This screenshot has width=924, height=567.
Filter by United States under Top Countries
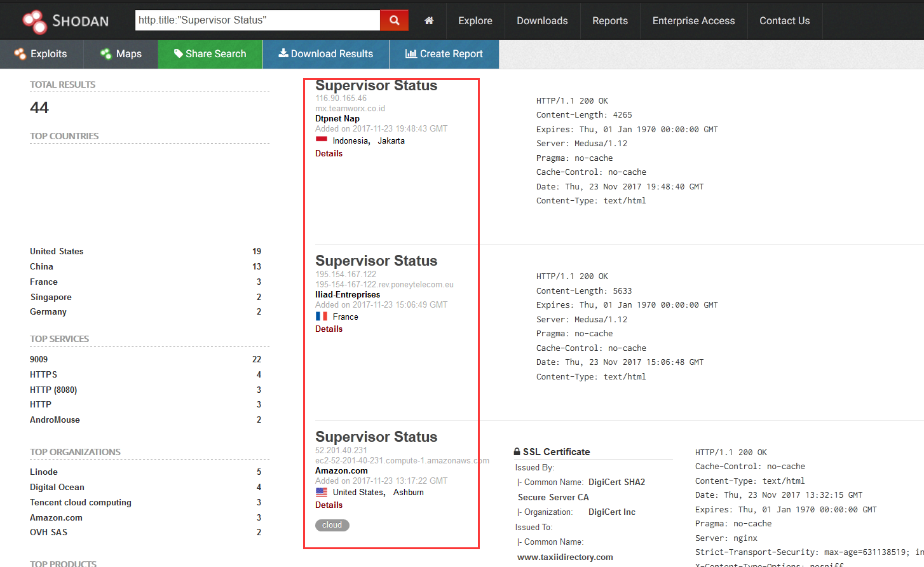57,251
